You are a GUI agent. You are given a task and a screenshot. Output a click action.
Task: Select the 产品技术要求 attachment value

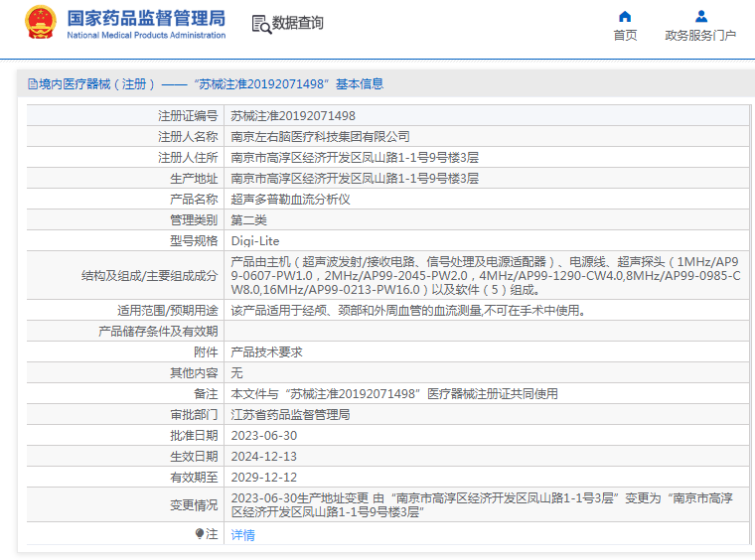267,352
